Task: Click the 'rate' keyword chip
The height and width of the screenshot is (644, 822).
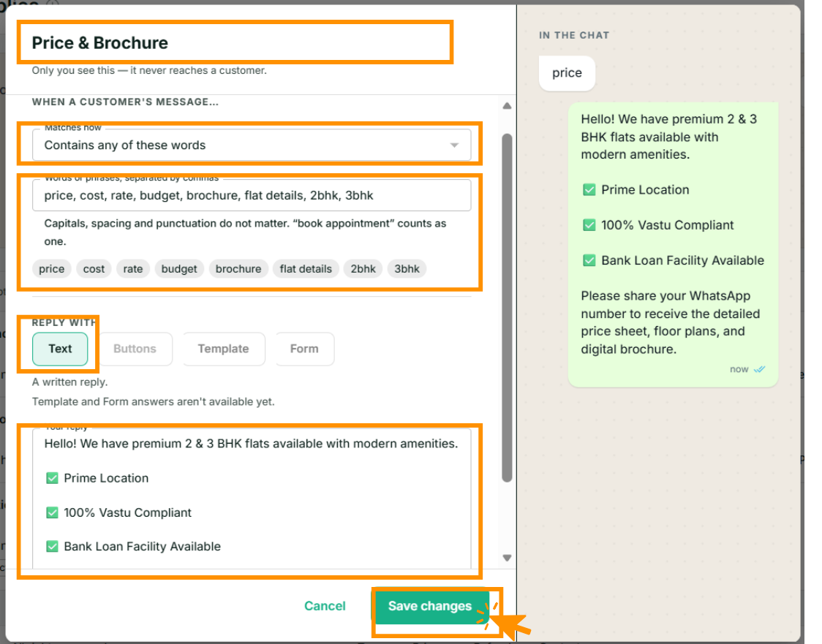Action: point(132,269)
